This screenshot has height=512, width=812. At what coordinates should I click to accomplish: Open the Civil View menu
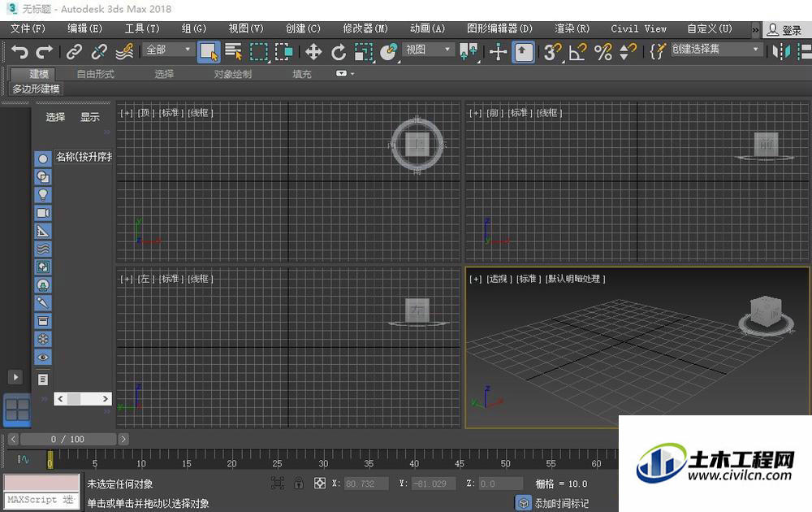click(x=638, y=28)
